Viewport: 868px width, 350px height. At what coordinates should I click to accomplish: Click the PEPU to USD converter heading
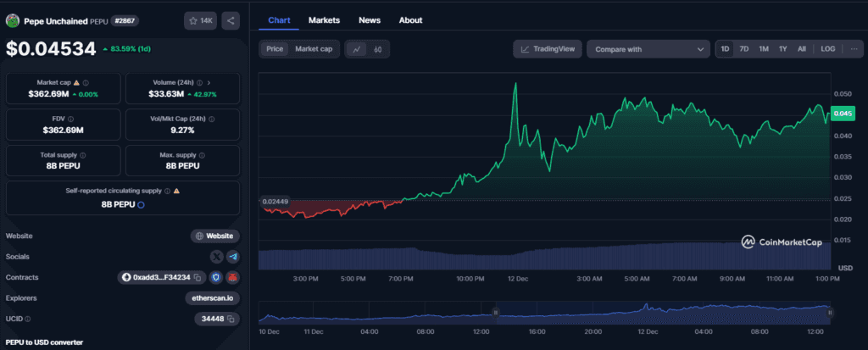tap(44, 342)
